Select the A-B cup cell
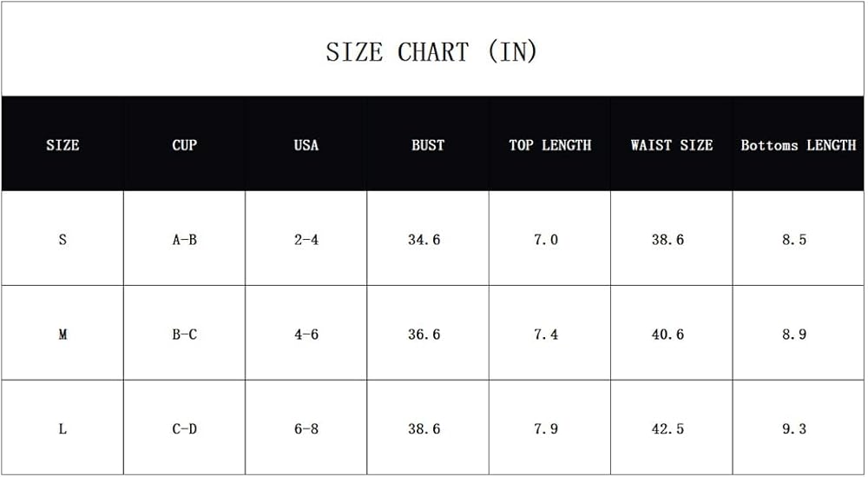 [184, 240]
